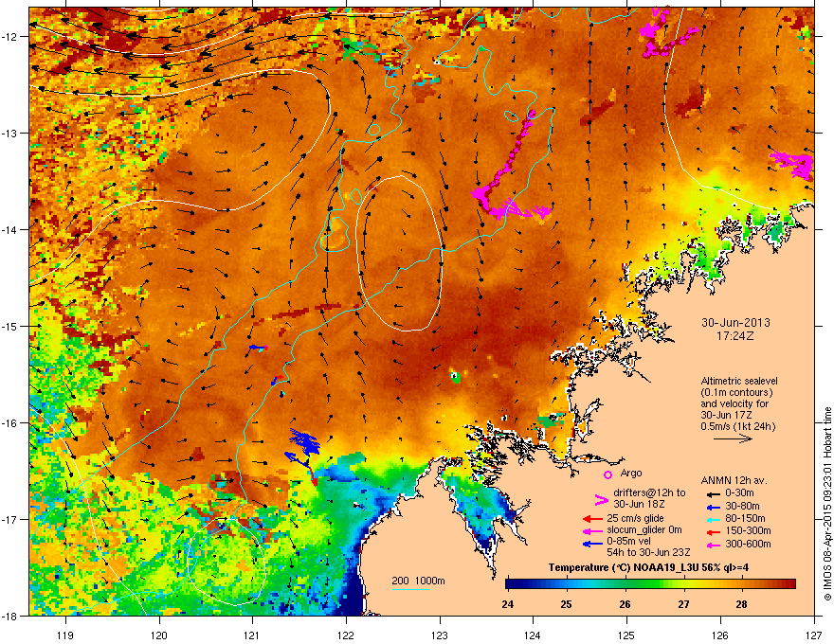Click the 0.5m/s velocity scale arrow
This screenshot has width=834, height=644.
(x=733, y=438)
